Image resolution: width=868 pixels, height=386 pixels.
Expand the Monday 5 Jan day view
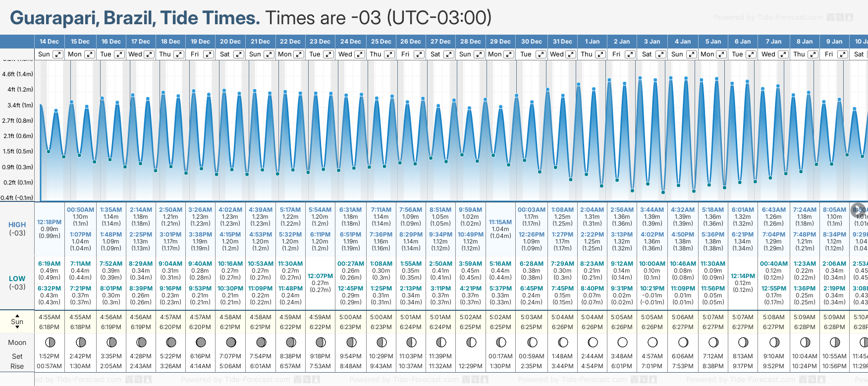(721, 54)
